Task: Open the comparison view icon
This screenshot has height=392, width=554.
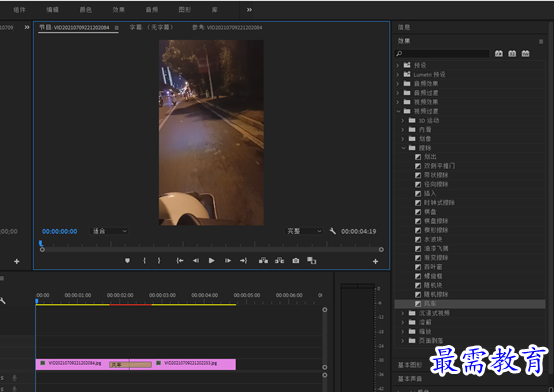Action: 311,261
